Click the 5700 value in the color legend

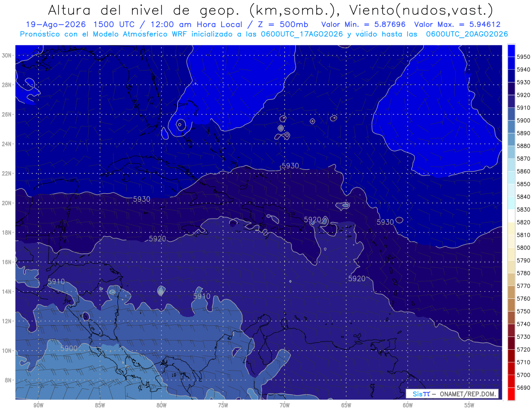click(523, 375)
